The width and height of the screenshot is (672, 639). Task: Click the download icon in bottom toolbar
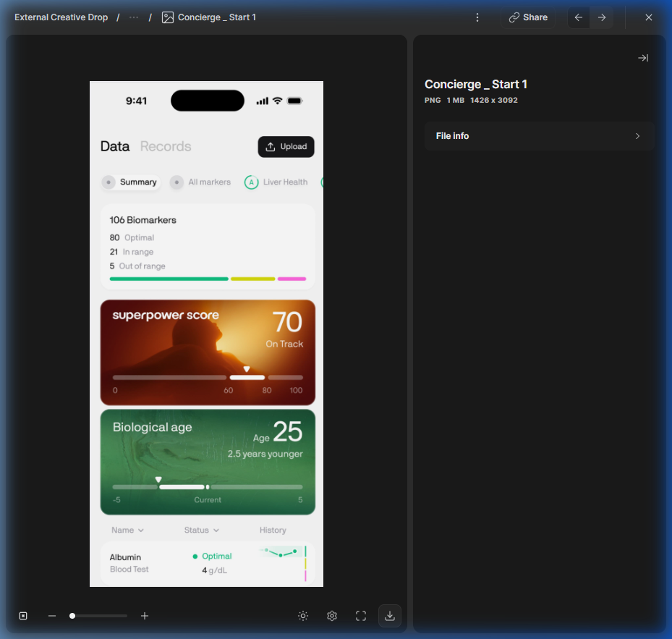390,616
